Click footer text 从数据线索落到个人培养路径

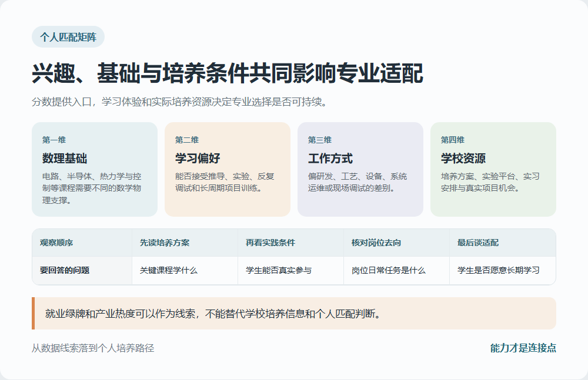93,348
